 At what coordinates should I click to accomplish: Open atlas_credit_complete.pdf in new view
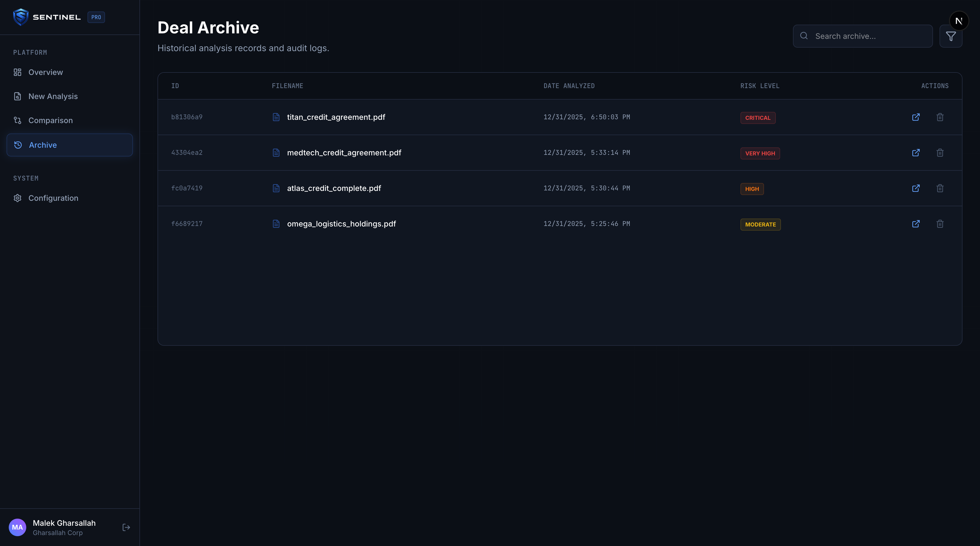[x=916, y=188]
